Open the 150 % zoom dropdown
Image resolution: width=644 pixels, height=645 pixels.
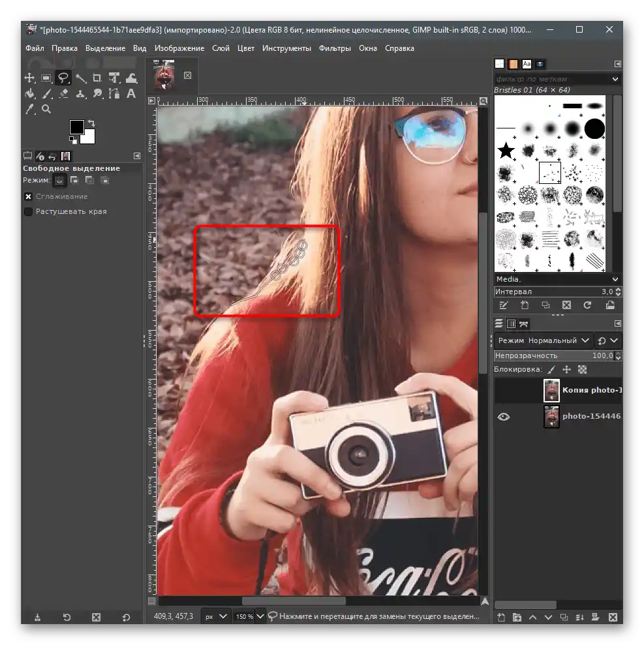(x=248, y=616)
